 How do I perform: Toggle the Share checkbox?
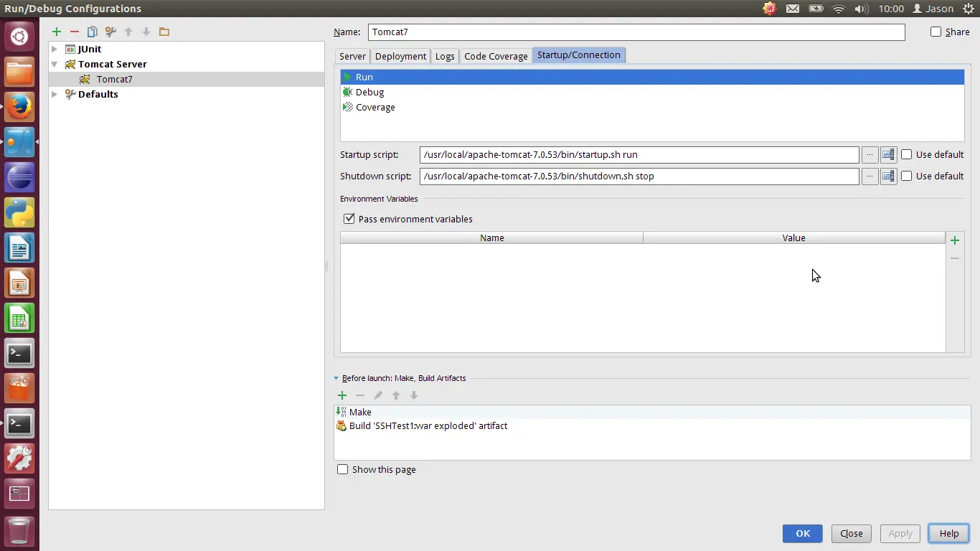[936, 32]
